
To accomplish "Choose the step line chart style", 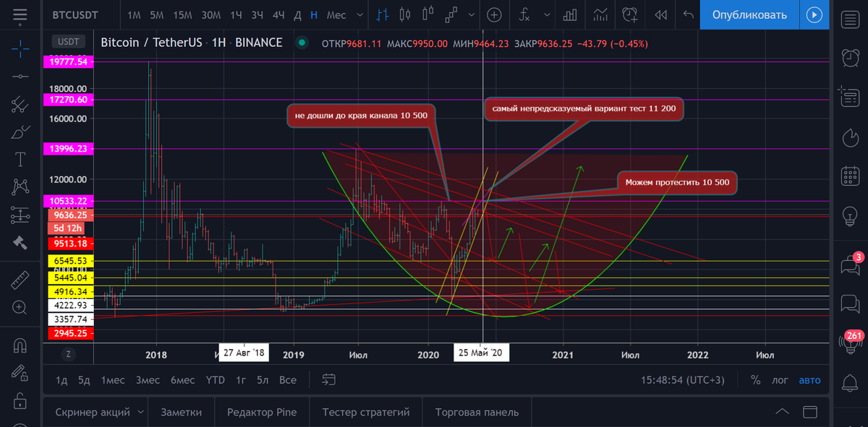I will coord(452,14).
